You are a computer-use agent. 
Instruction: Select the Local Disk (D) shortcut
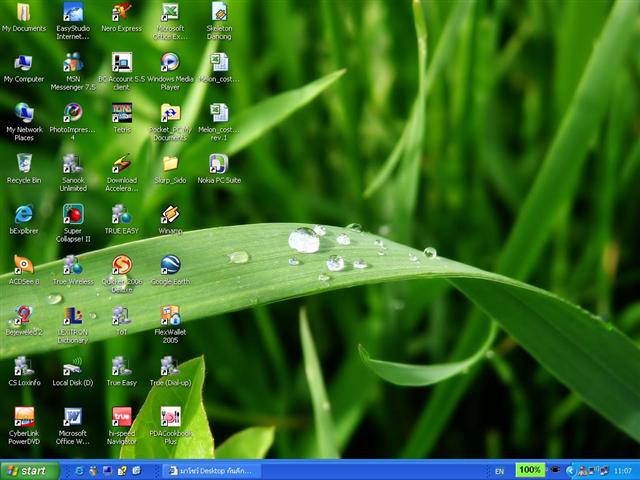pos(73,366)
